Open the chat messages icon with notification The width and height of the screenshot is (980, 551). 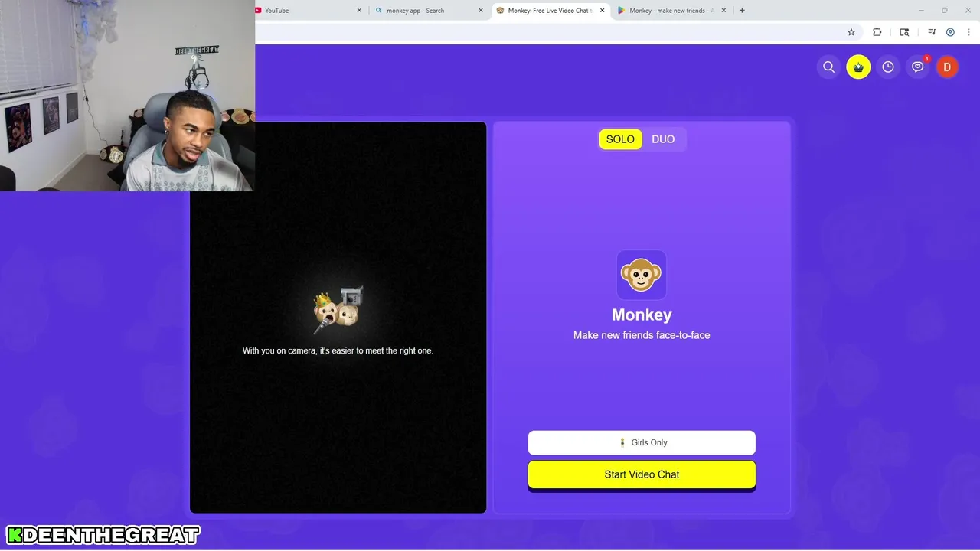[918, 67]
